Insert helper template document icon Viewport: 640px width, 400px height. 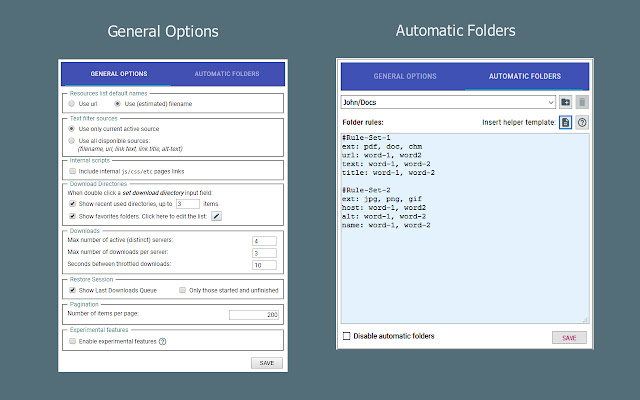[565, 122]
